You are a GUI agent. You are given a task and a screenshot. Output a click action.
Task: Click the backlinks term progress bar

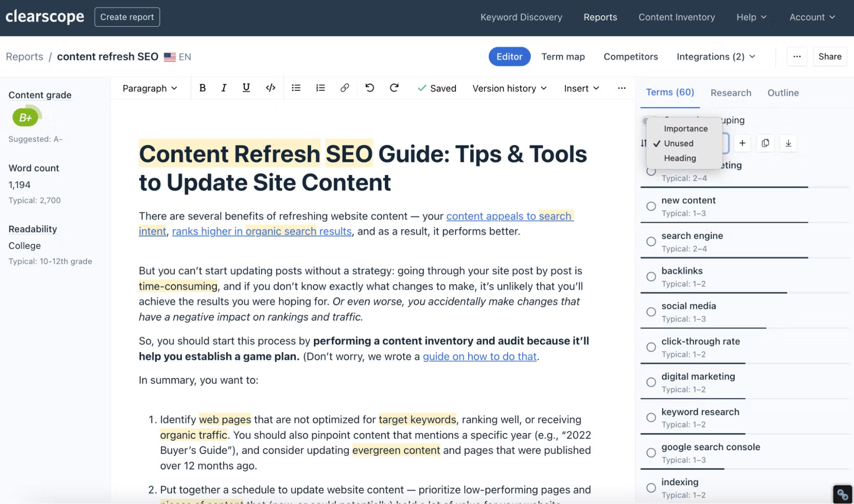pyautogui.click(x=713, y=293)
